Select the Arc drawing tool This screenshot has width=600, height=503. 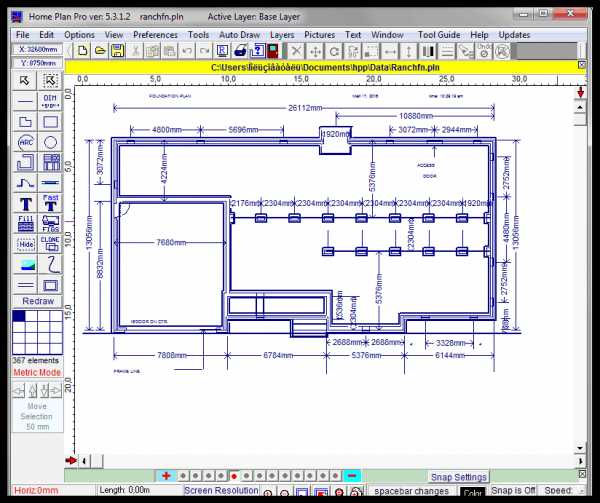pos(26,143)
